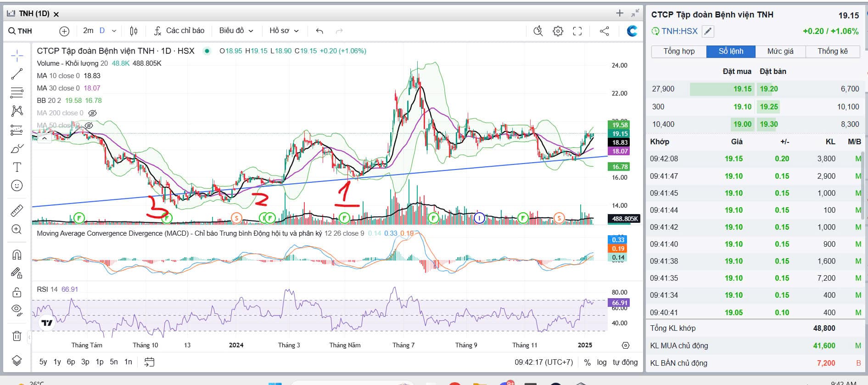Open the interval dropdown next to D
Image resolution: width=868 pixels, height=385 pixels.
[114, 31]
